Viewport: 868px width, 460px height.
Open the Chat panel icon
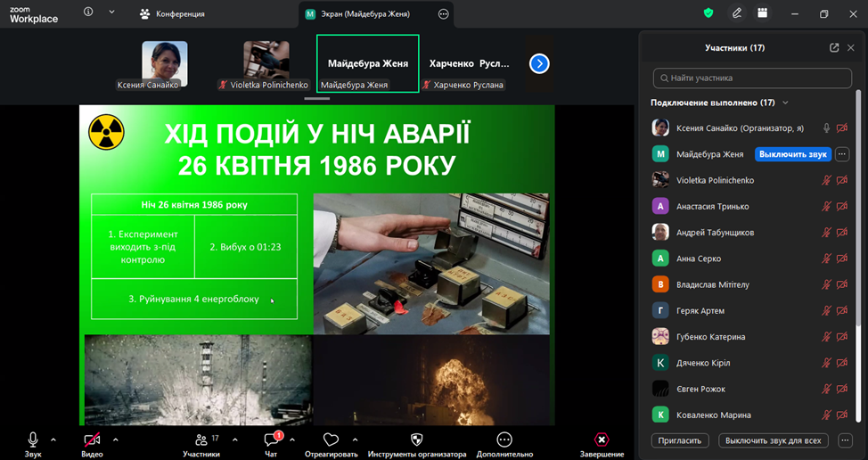273,439
